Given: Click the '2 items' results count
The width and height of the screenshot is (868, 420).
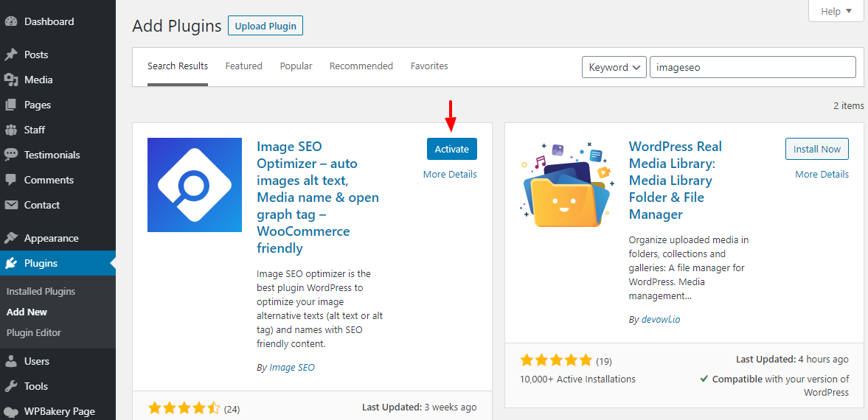Looking at the screenshot, I should [x=849, y=105].
